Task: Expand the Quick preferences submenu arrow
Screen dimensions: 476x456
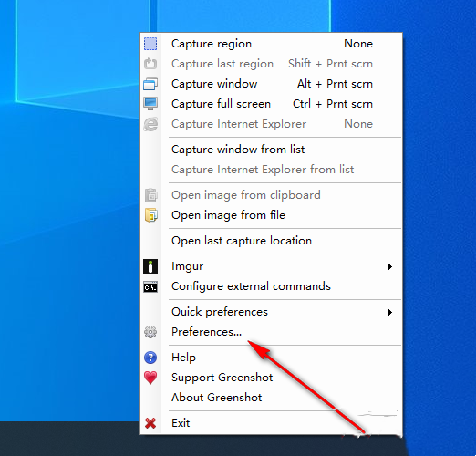Action: (x=390, y=312)
